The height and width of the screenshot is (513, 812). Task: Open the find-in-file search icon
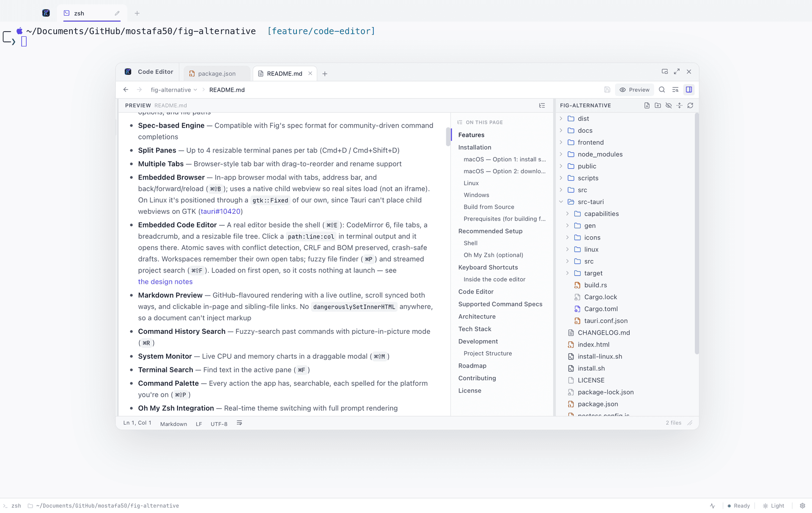(x=662, y=90)
